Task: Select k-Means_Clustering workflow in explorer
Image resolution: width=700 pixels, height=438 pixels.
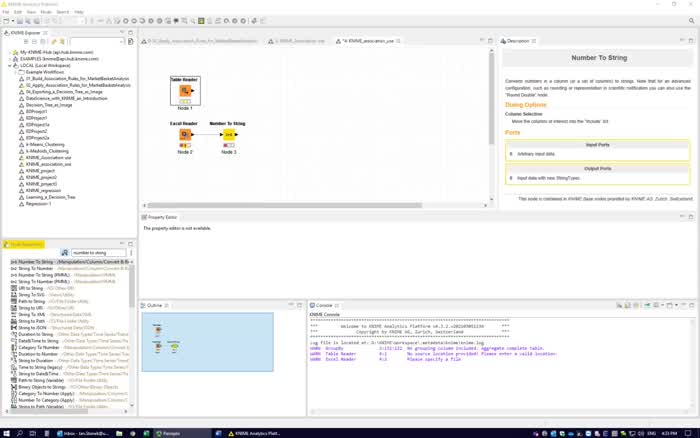Action: (x=47, y=144)
